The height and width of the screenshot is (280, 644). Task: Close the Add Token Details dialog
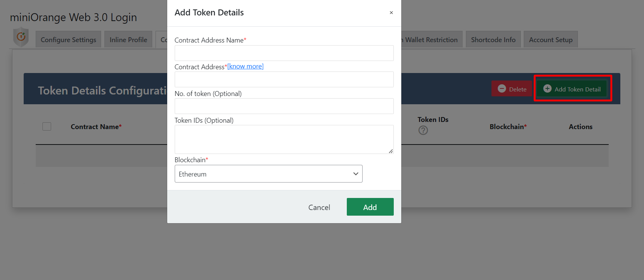(391, 12)
